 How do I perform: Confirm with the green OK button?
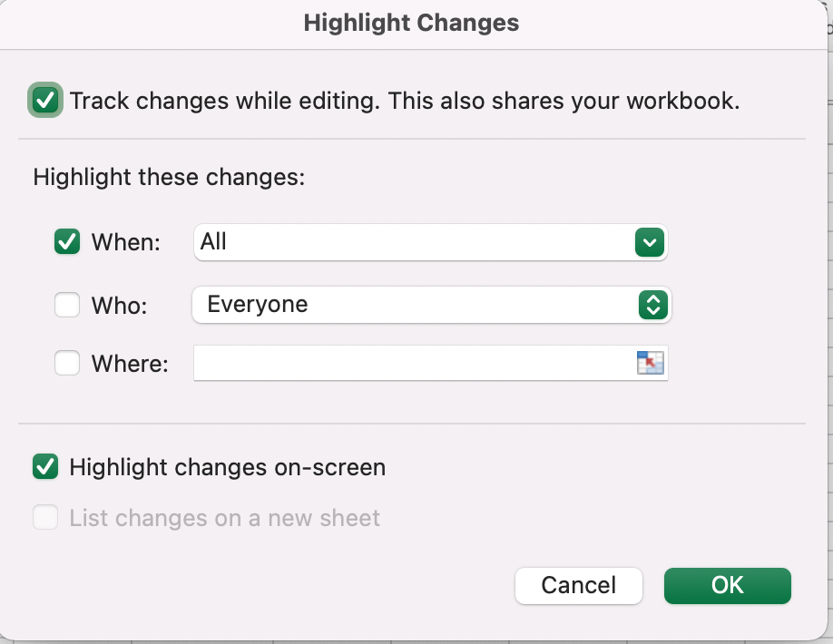(727, 585)
